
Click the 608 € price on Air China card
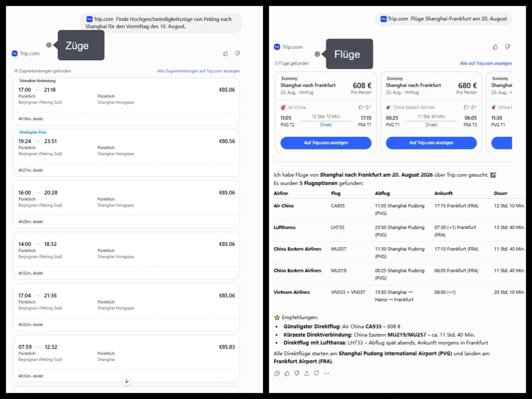pyautogui.click(x=362, y=86)
